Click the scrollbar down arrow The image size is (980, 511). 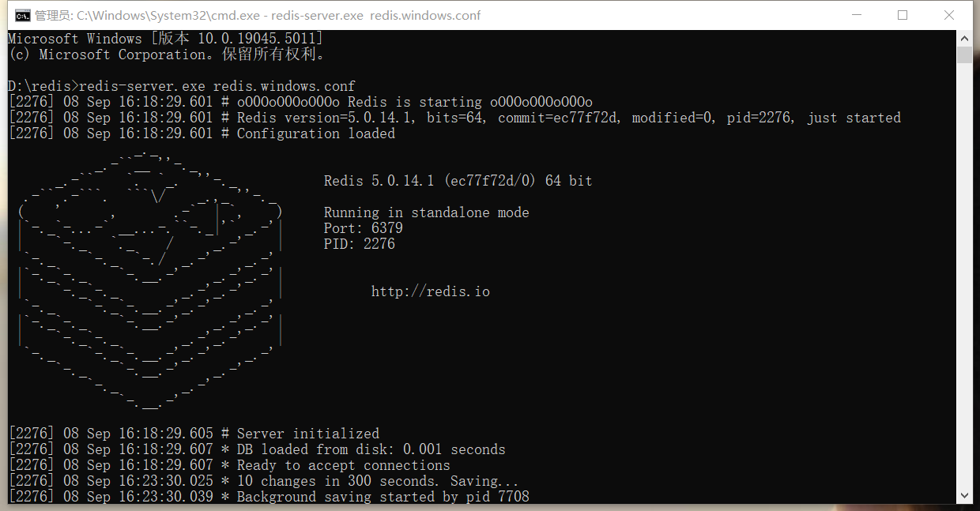coord(964,495)
